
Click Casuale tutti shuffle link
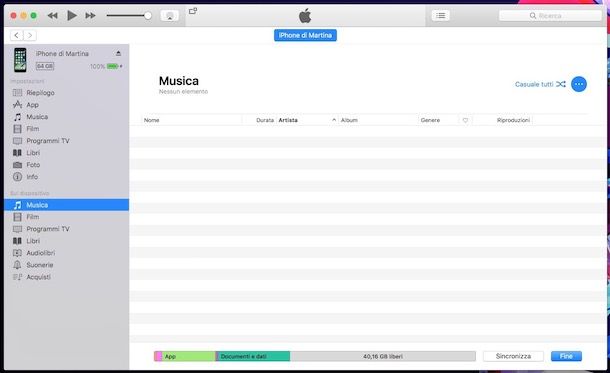540,84
